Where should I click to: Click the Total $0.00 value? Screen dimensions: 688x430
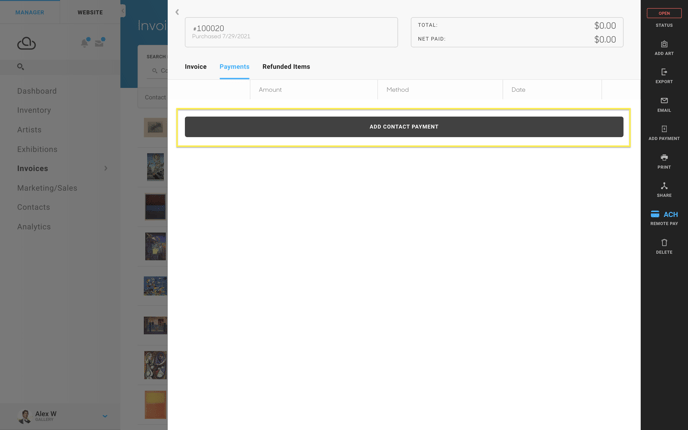point(605,26)
